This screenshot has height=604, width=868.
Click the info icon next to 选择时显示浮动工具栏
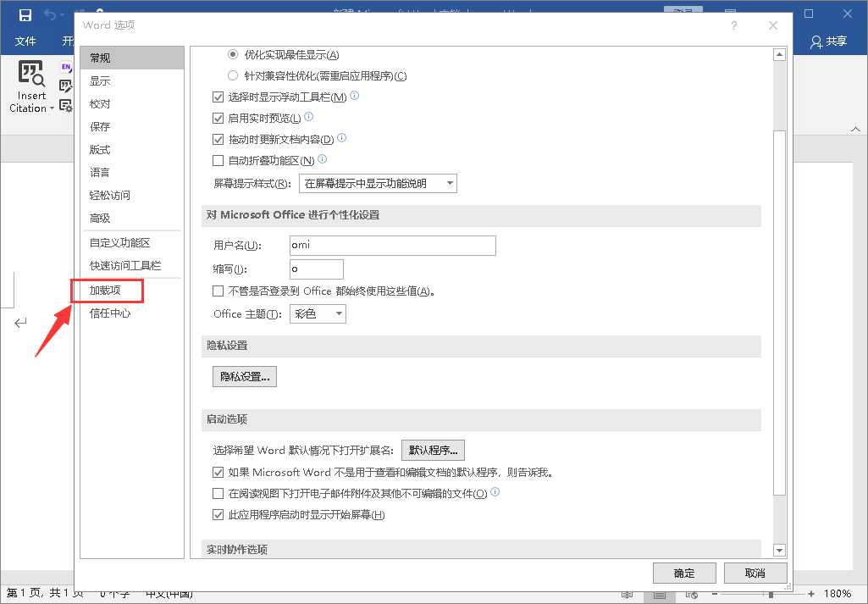coord(354,95)
